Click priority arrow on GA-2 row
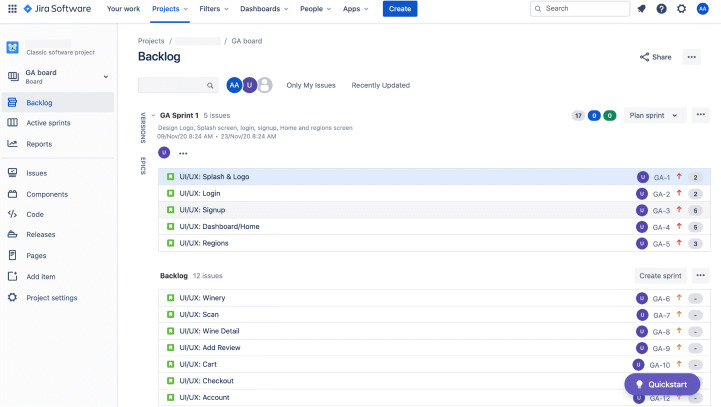 point(679,194)
